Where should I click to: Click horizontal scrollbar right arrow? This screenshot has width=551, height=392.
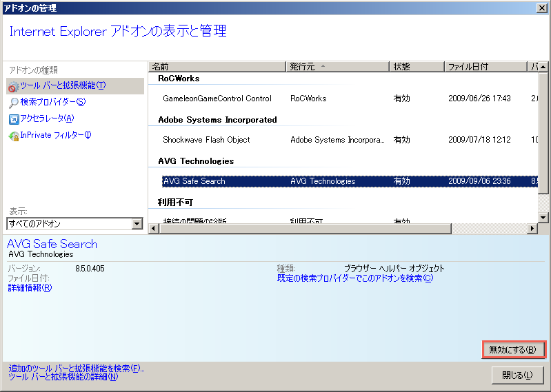tap(532, 229)
